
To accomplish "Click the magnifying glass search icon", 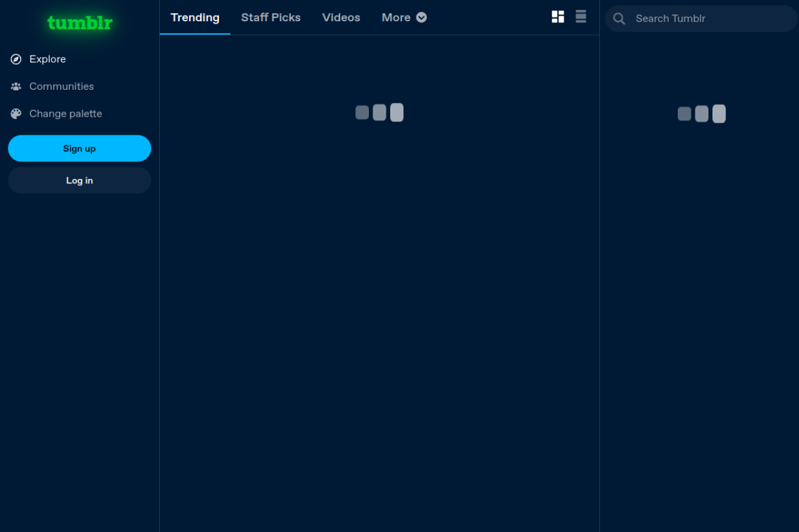I will click(x=619, y=19).
